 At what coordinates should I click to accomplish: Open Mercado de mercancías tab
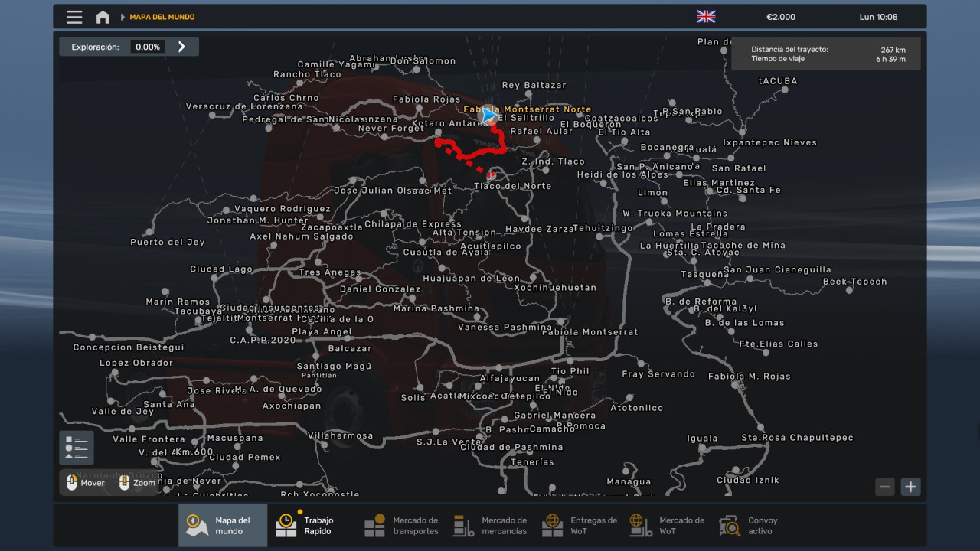coord(490,526)
